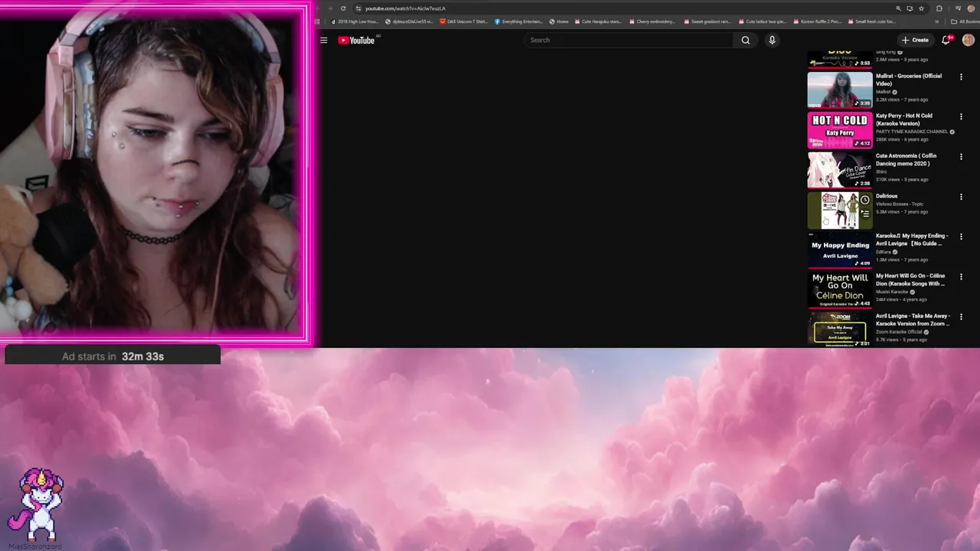The image size is (980, 551).
Task: Open options menu for My Happy Ending karaoke
Action: click(961, 236)
